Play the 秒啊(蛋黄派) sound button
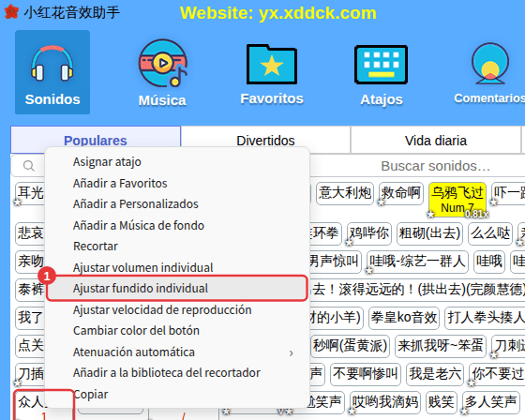Image resolution: width=525 pixels, height=420 pixels. 351,346
